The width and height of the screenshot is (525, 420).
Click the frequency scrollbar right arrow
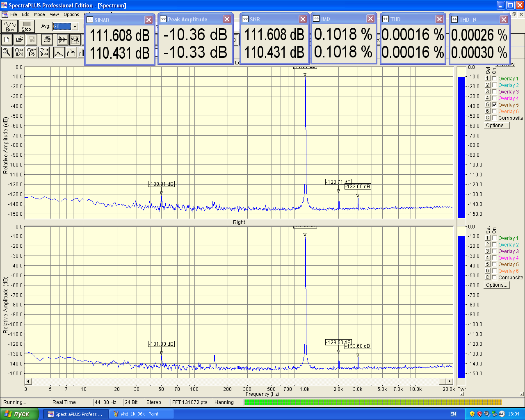point(449,381)
